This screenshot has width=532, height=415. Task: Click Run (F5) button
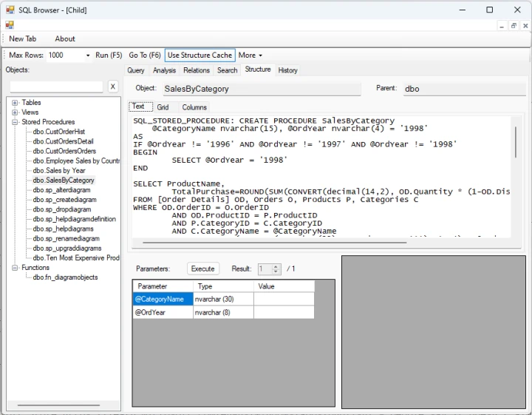[x=109, y=55]
